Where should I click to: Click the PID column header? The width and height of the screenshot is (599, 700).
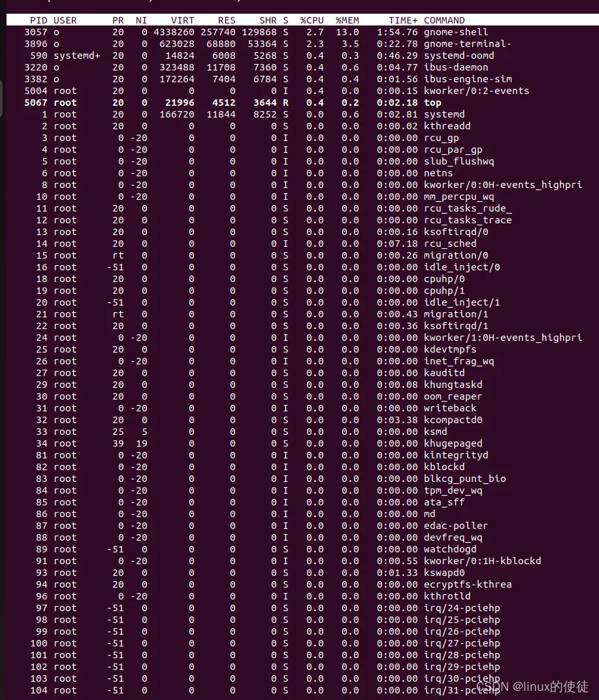[39, 20]
